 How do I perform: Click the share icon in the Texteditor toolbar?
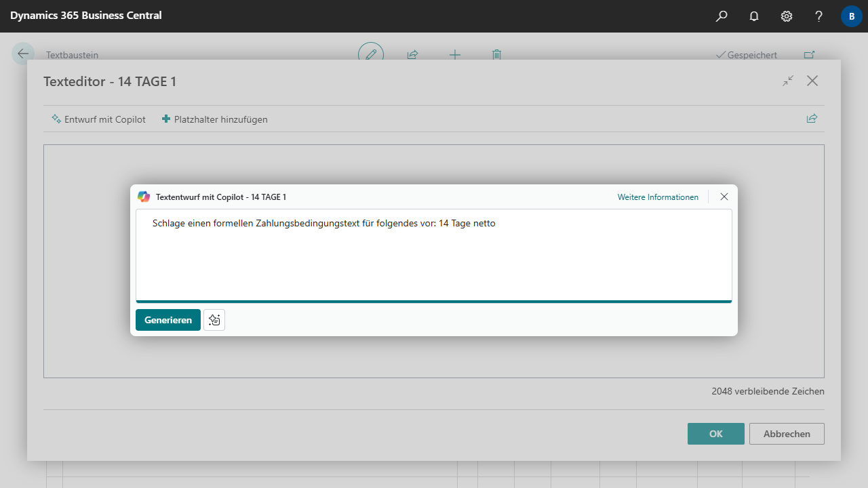812,119
